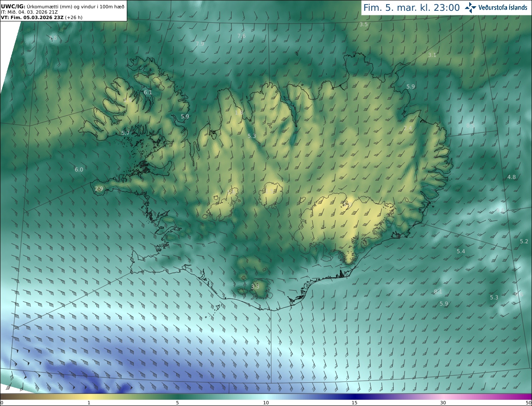532x406 pixels.
Task: Click the 5.7 value on the map
Action: coord(126,133)
